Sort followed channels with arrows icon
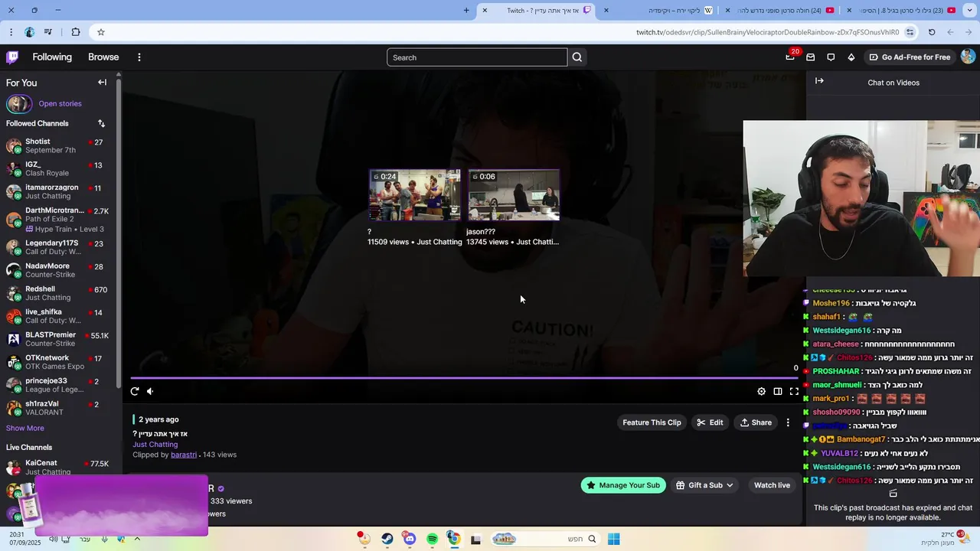The image size is (980, 551). pos(101,123)
